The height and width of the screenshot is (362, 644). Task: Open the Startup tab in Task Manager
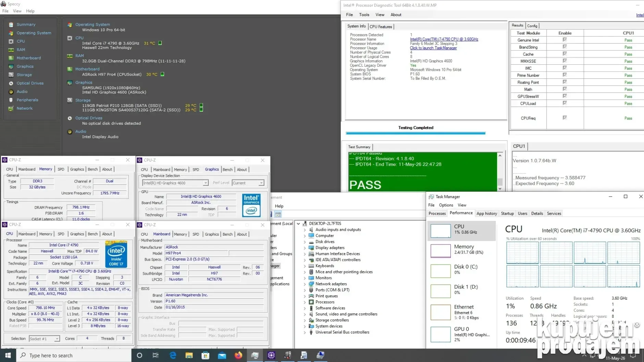point(507,214)
